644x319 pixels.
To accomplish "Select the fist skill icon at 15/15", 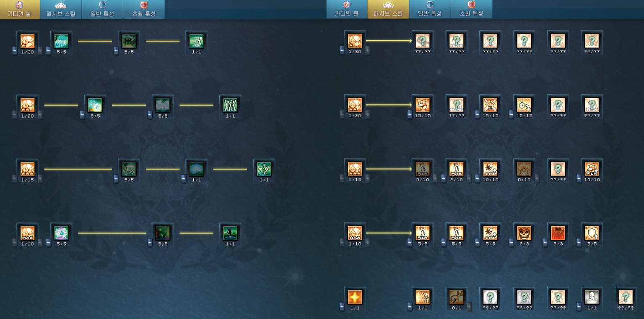I will pyautogui.click(x=422, y=105).
